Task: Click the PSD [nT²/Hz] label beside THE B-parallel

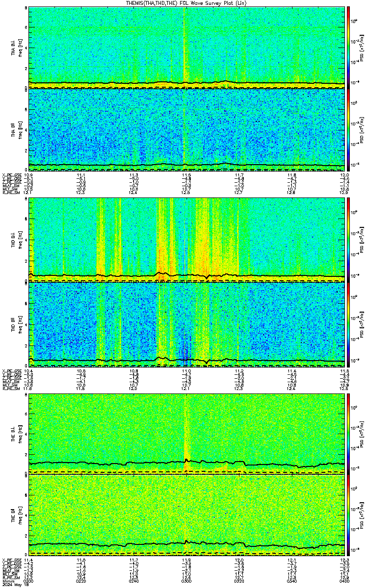Action: point(362,515)
